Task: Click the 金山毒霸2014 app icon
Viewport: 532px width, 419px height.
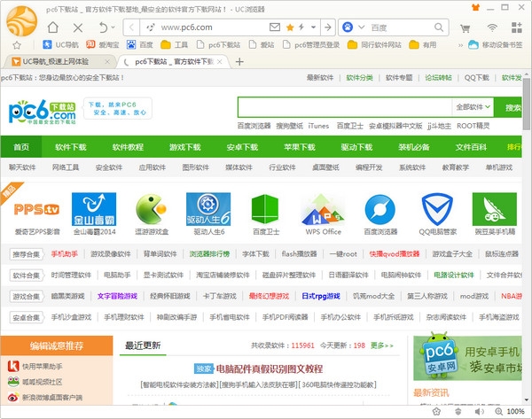Action: click(94, 209)
